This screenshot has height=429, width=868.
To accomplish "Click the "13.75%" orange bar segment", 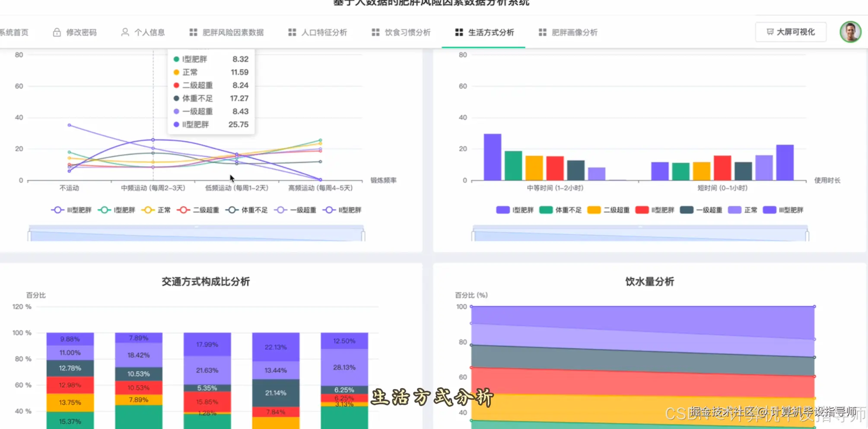I will point(70,402).
